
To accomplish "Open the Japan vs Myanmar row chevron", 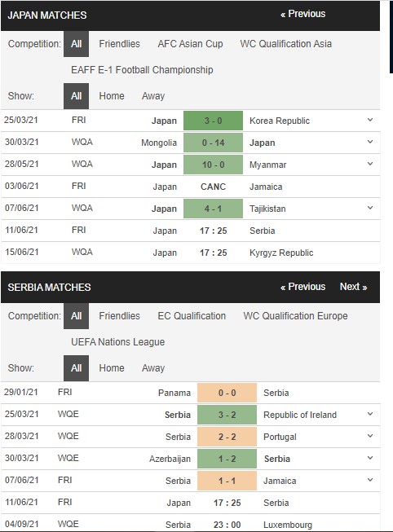I will pyautogui.click(x=370, y=164).
